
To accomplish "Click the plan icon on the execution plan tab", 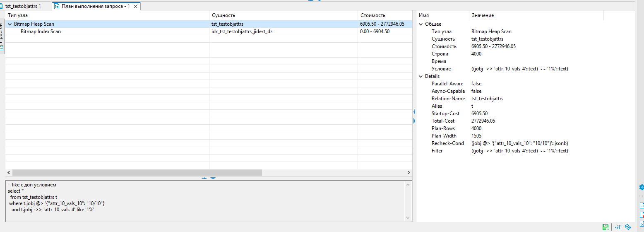I will (57, 6).
